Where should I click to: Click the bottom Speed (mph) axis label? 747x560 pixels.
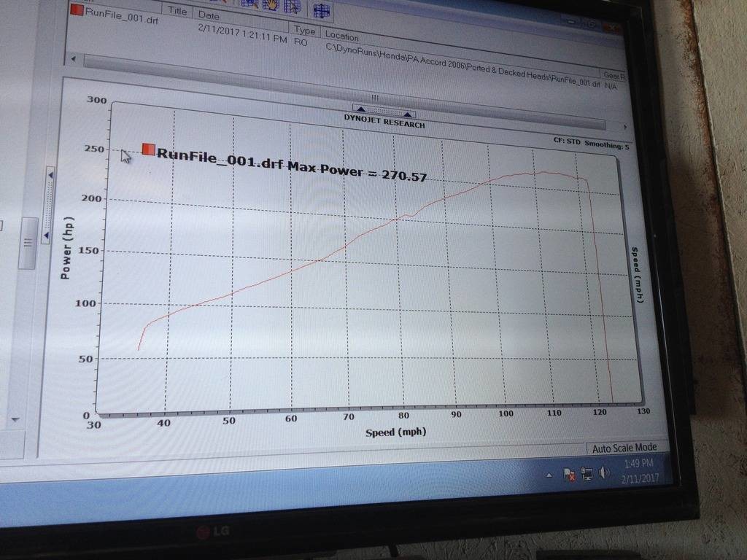pyautogui.click(x=395, y=432)
